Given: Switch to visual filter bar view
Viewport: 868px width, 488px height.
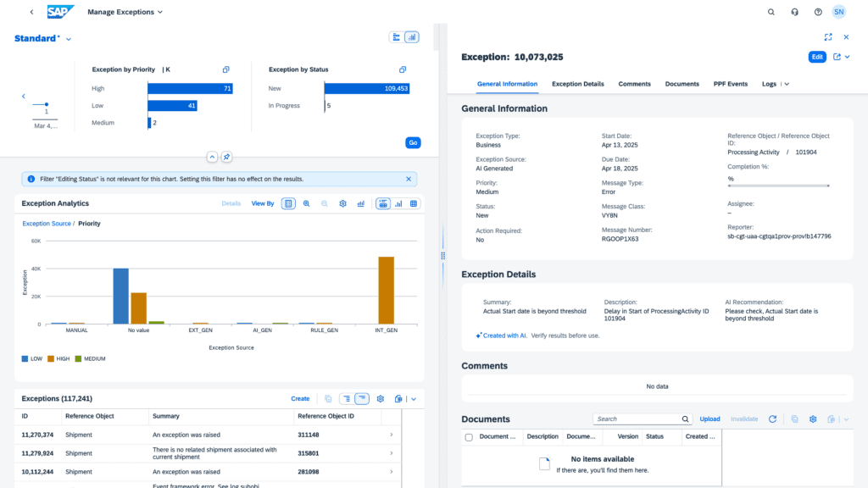Looking at the screenshot, I should tap(412, 37).
